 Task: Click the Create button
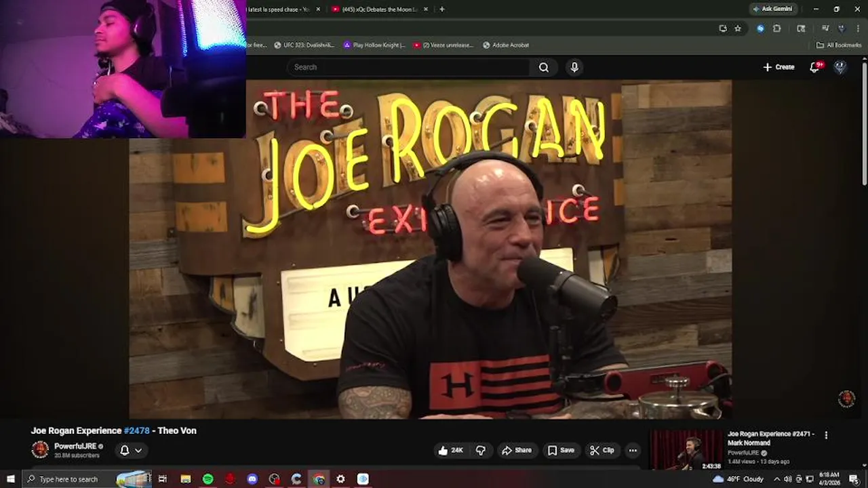tap(778, 67)
